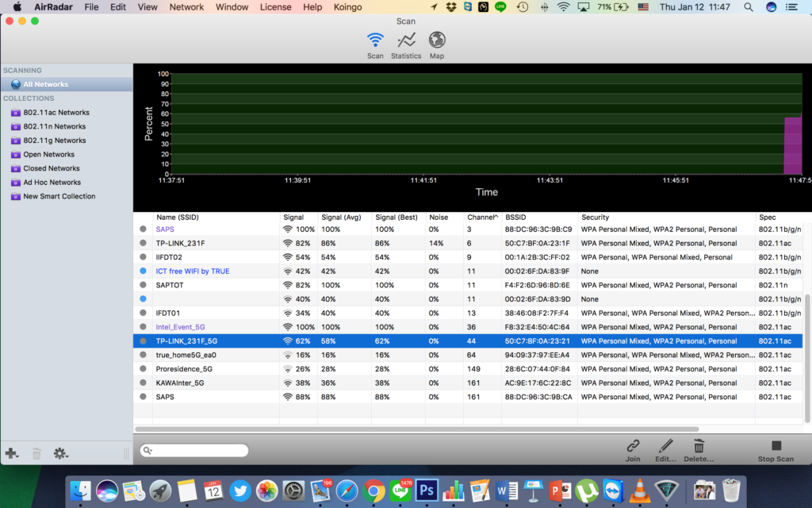Select the Intel_Event_5G network row
The image size is (812, 508).
pyautogui.click(x=180, y=327)
